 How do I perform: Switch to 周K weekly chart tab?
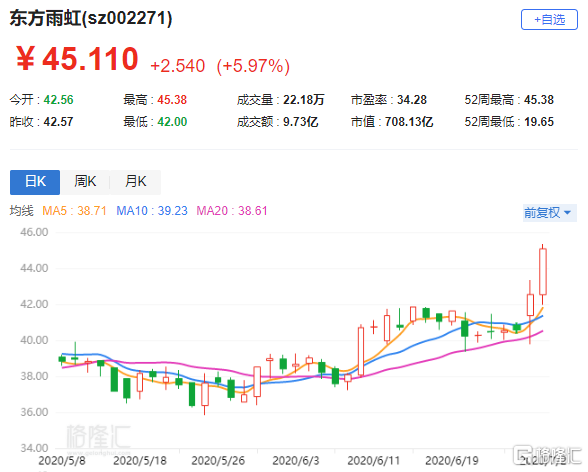point(85,182)
